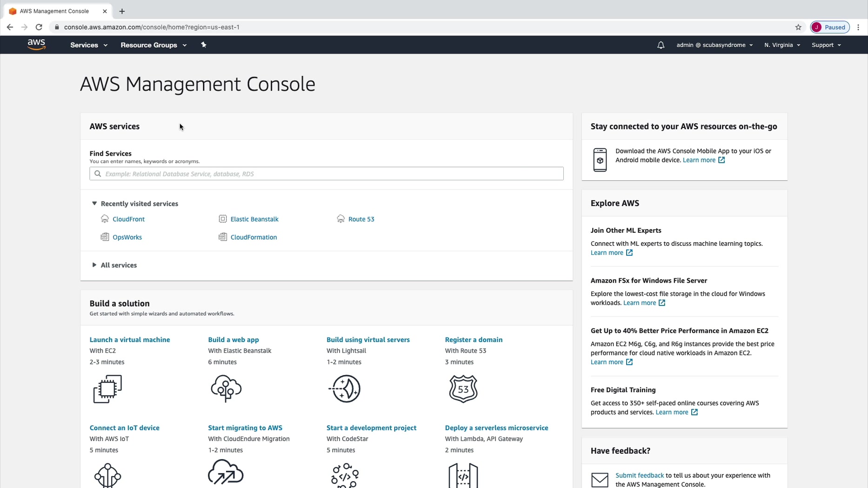868x488 pixels.
Task: Click the CodeStar development project icon
Action: (x=345, y=475)
